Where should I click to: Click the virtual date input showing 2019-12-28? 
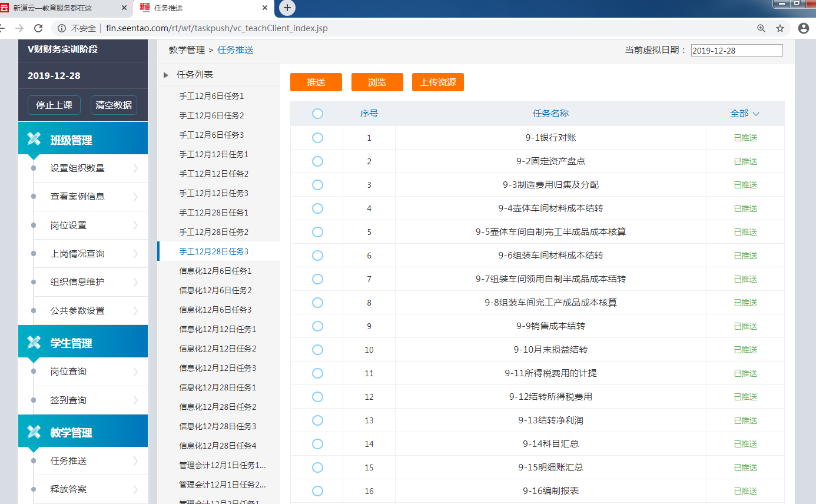(737, 50)
